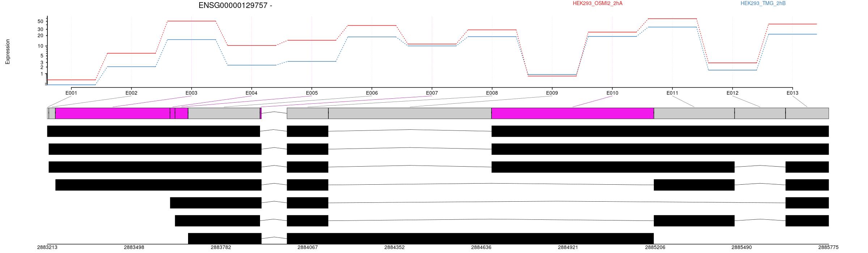Click genomic coordinate 2885490
Screen dimensions: 868x253
point(741,248)
